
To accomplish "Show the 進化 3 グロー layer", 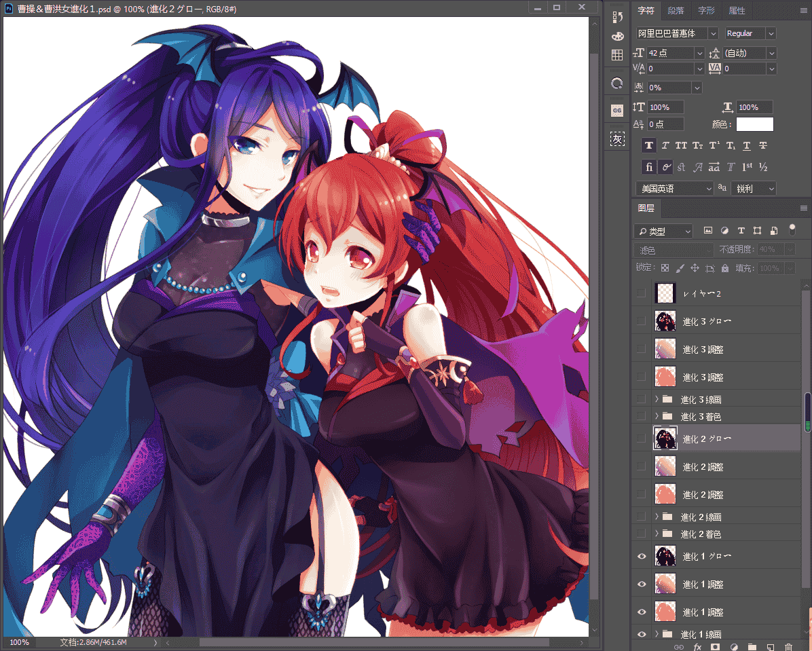I will click(642, 321).
